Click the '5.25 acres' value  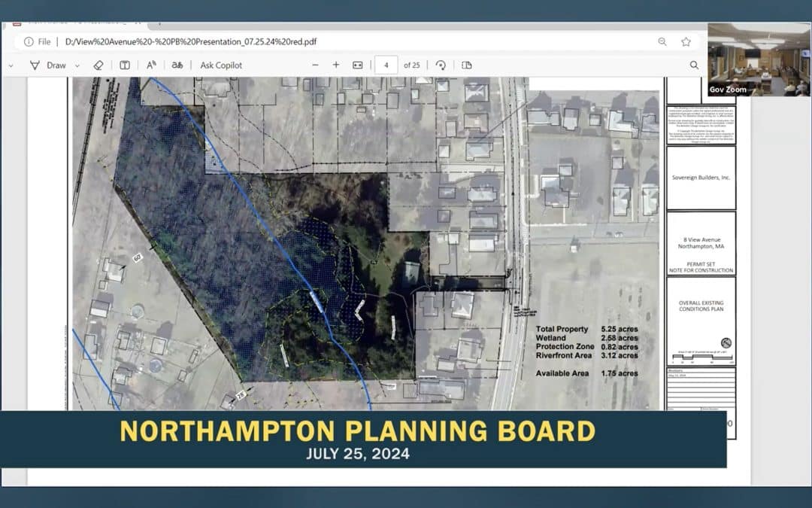point(620,329)
